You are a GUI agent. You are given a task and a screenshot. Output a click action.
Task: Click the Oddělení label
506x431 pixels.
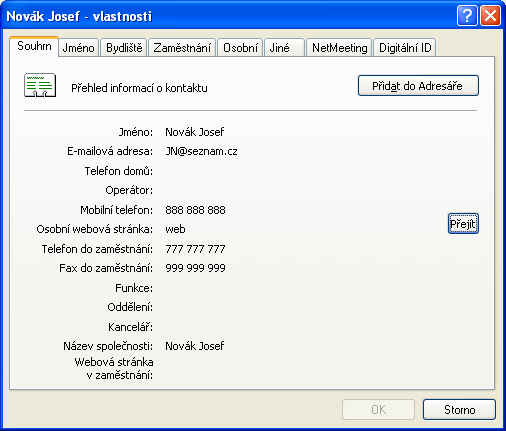[x=130, y=307]
